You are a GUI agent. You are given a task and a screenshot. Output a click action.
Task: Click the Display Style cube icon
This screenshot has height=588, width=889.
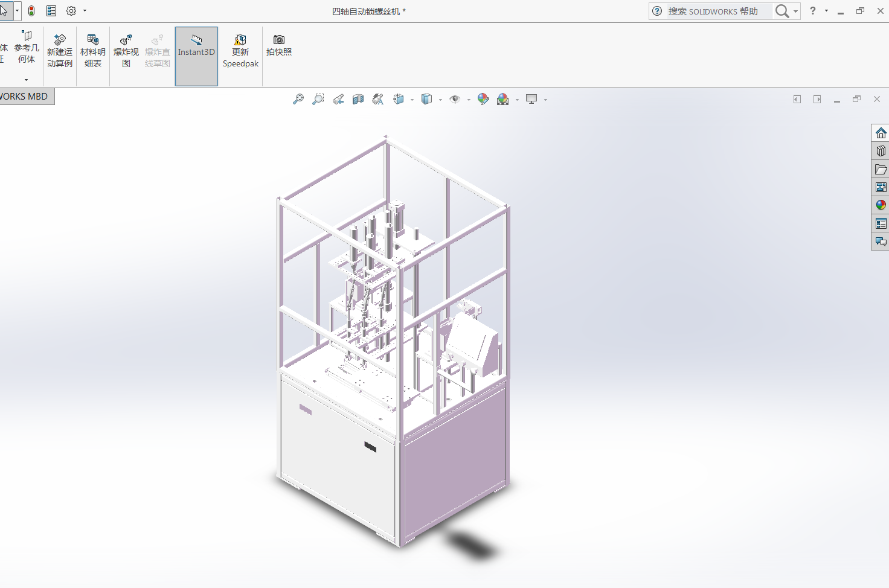point(427,100)
